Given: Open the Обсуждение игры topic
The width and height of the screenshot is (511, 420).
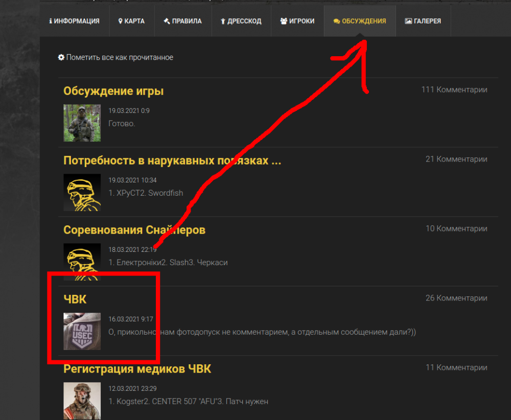Looking at the screenshot, I should (113, 91).
